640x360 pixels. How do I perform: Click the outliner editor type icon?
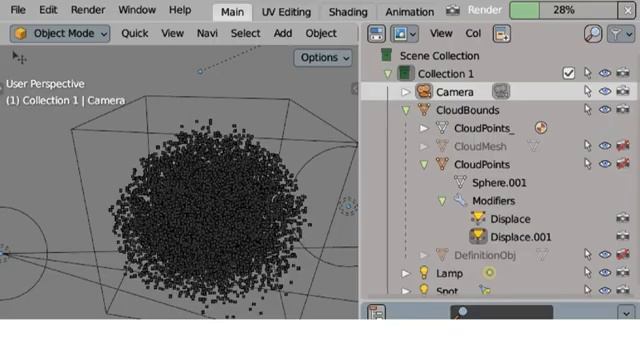[x=376, y=34]
